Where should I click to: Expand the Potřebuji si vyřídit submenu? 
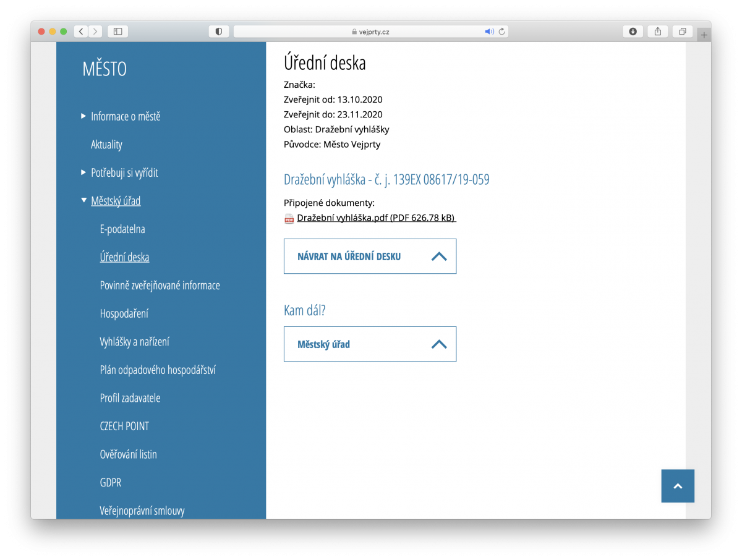84,172
